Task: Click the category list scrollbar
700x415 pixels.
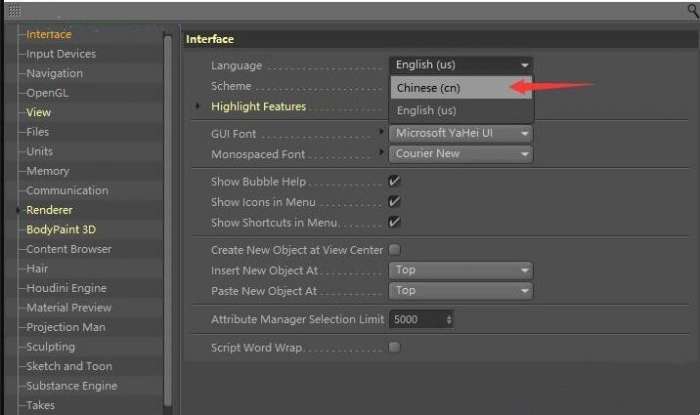Action: click(168, 221)
